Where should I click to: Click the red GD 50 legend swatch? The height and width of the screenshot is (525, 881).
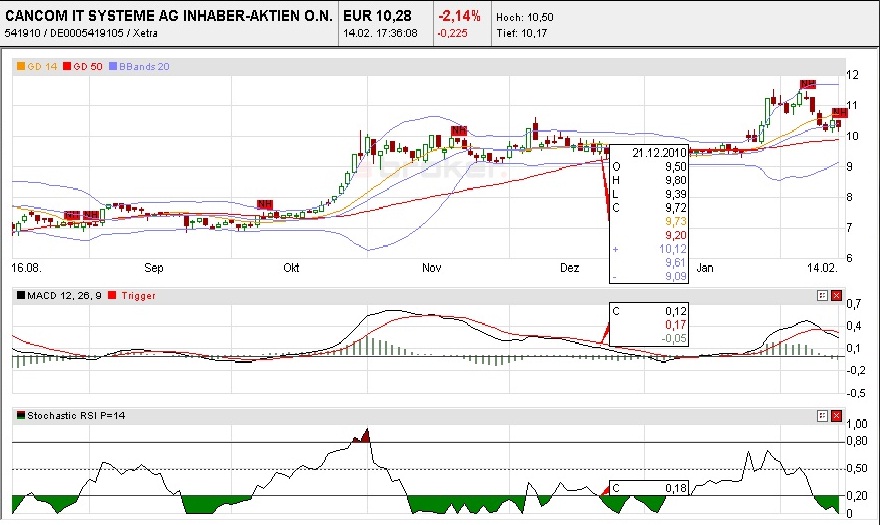pyautogui.click(x=67, y=66)
